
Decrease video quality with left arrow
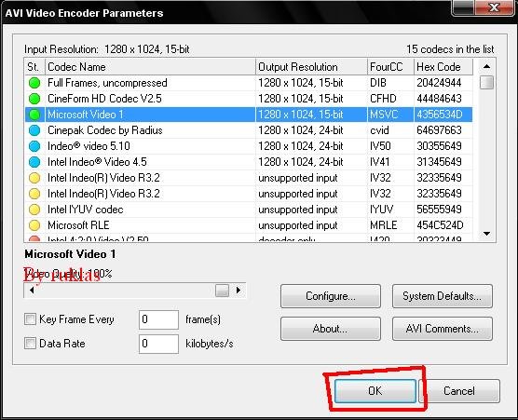point(32,291)
